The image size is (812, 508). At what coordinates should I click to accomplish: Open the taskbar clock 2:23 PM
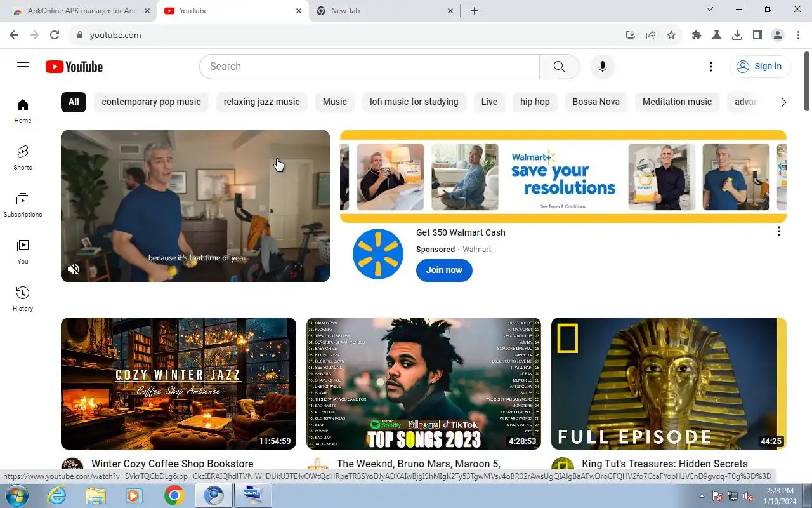[x=779, y=496]
